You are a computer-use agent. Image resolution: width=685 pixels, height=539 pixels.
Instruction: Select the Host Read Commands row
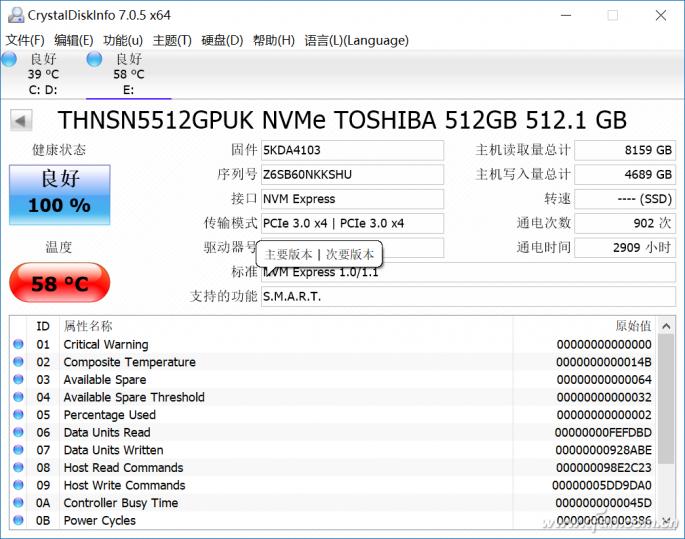333,467
